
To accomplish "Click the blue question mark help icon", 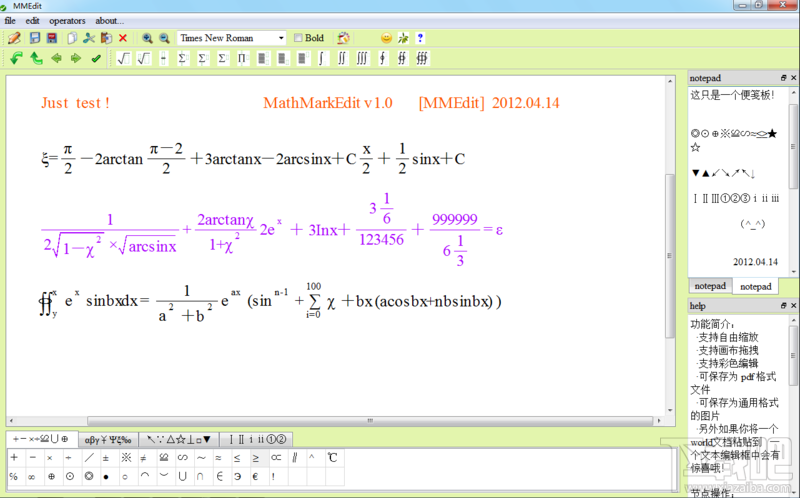I will coord(420,38).
